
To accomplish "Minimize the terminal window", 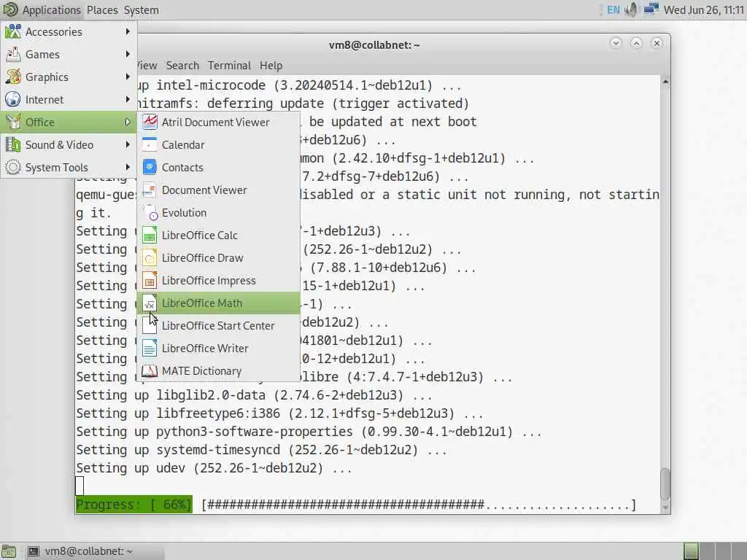I will [616, 43].
